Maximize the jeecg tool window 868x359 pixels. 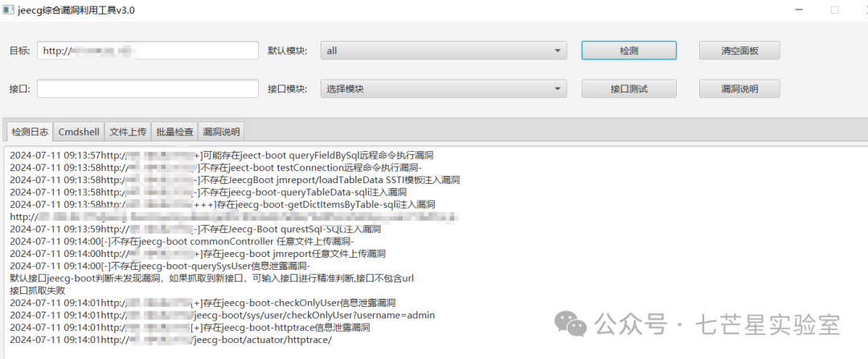pyautogui.click(x=835, y=10)
